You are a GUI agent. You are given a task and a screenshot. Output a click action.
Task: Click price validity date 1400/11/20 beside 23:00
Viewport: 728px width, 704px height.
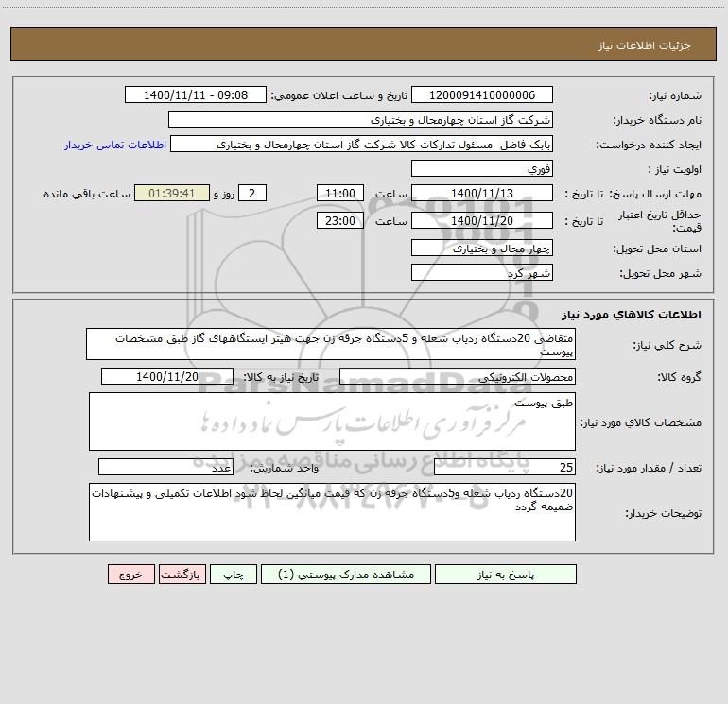pos(482,220)
